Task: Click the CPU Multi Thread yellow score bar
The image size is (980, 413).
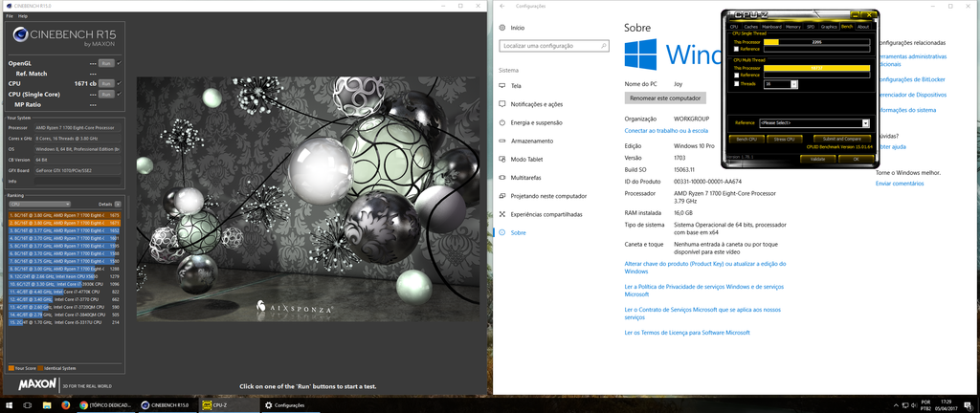Action: (x=816, y=68)
